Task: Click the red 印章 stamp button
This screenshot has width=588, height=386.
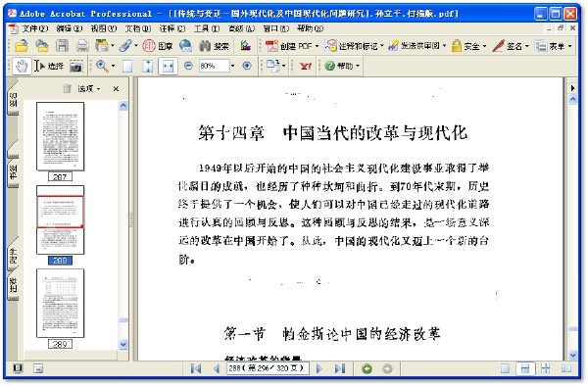Action: pos(158,46)
